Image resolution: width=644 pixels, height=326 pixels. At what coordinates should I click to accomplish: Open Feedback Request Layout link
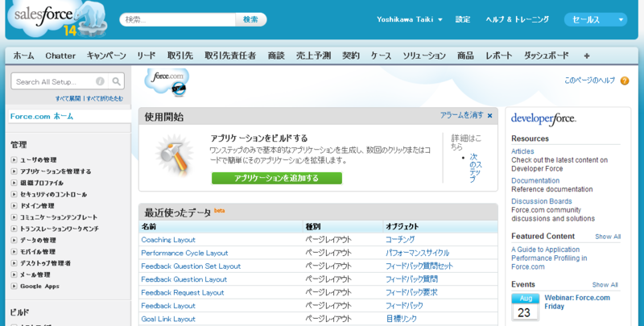[x=183, y=293]
